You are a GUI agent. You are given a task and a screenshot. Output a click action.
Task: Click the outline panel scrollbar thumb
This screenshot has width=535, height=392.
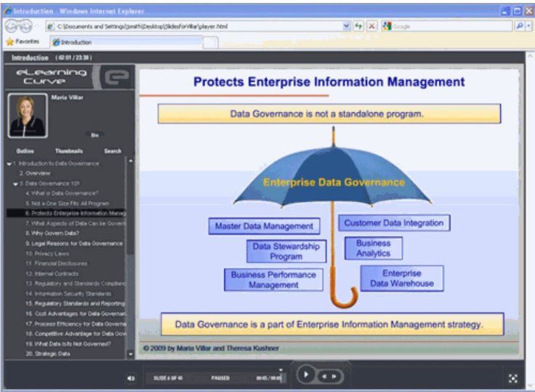coord(130,209)
